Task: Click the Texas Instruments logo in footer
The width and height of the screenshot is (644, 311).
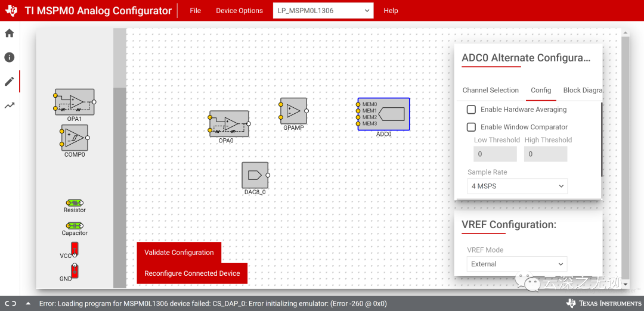Action: (x=603, y=304)
